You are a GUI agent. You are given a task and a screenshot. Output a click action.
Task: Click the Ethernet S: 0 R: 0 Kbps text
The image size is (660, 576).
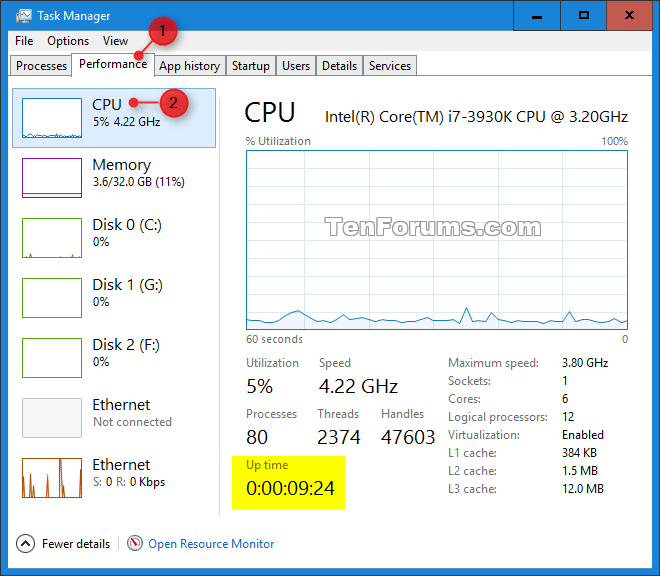129,482
